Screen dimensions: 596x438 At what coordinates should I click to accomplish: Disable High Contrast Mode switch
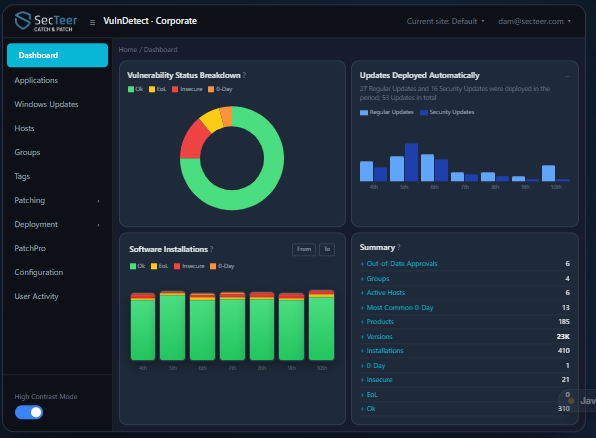29,412
